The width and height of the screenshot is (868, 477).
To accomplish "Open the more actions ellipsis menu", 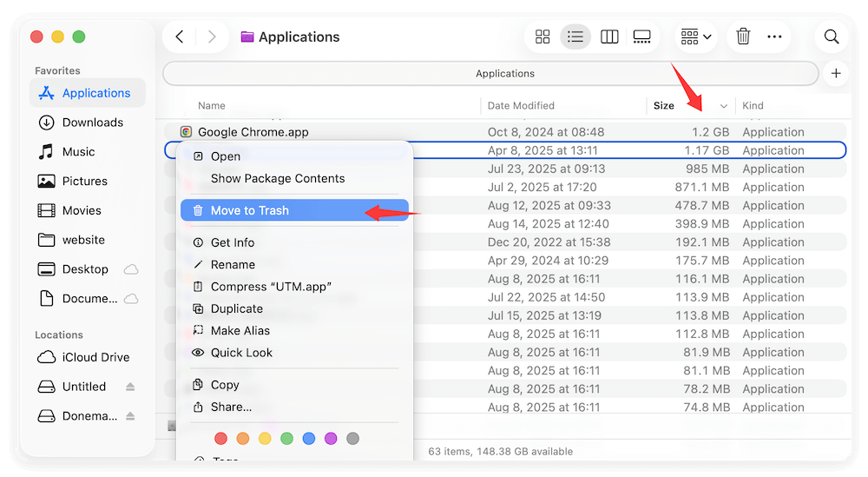I will pyautogui.click(x=774, y=36).
